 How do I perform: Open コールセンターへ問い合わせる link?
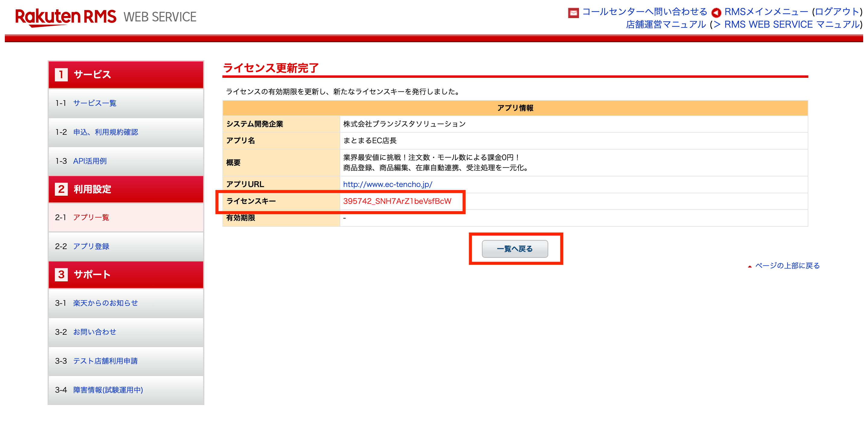tap(645, 12)
